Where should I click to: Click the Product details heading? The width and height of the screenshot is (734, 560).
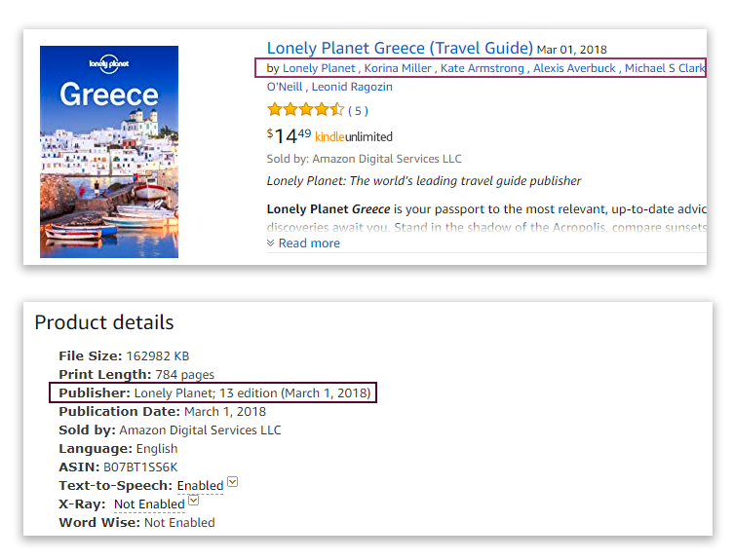[x=104, y=322]
